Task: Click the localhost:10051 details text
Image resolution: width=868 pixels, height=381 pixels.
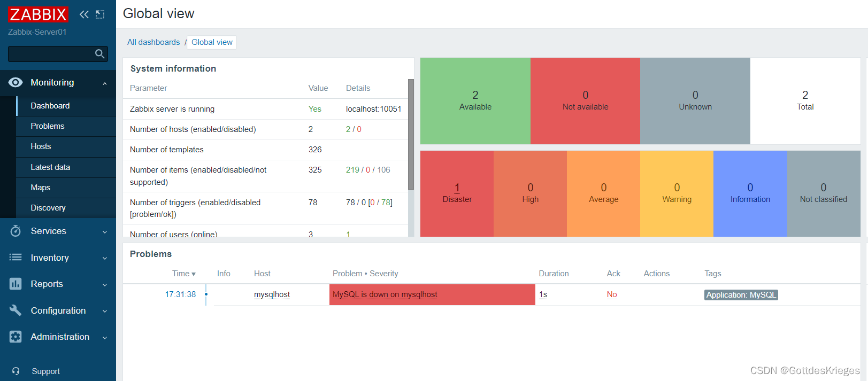Action: pos(373,109)
